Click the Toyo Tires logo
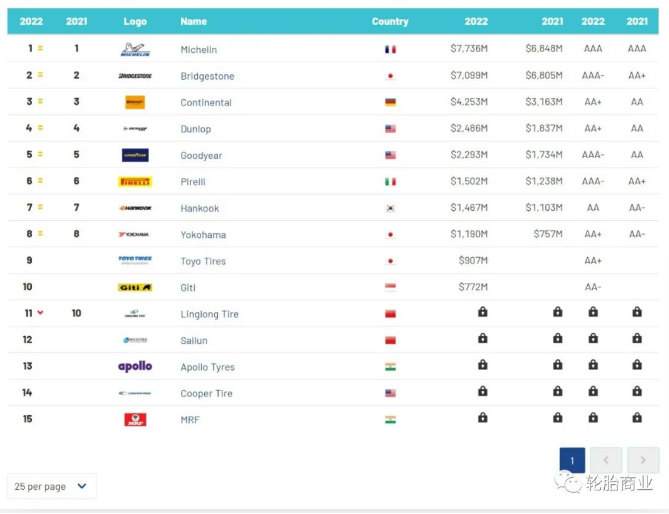The image size is (669, 514). (x=135, y=260)
